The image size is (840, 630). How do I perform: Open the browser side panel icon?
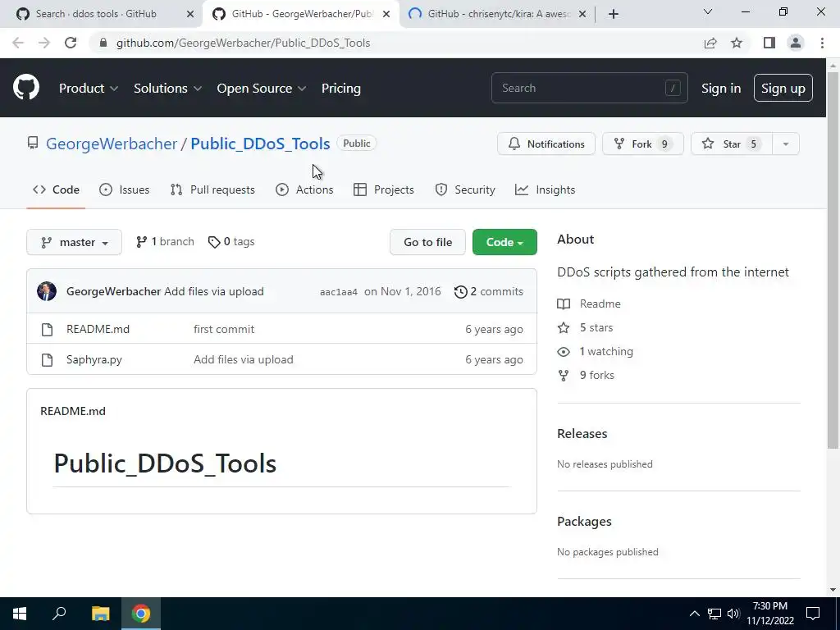(769, 43)
